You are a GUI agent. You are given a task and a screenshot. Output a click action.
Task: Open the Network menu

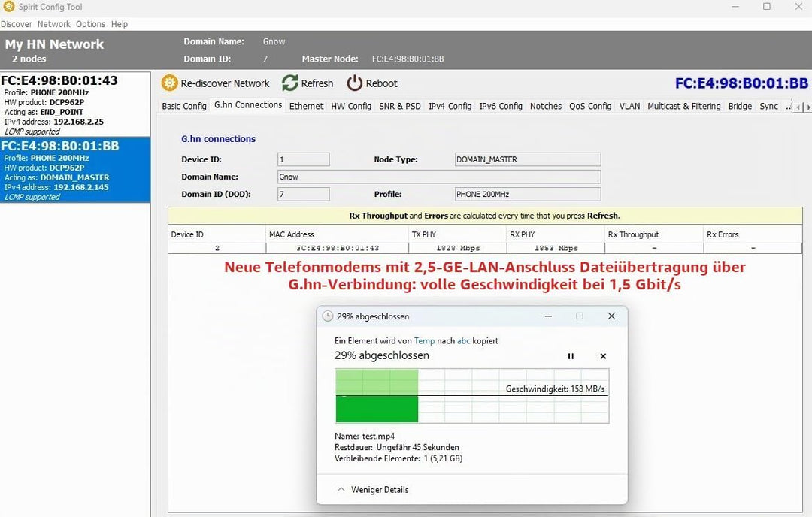click(54, 24)
